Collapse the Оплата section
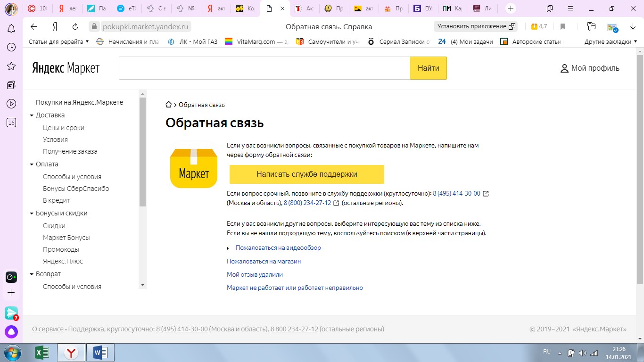 32,165
